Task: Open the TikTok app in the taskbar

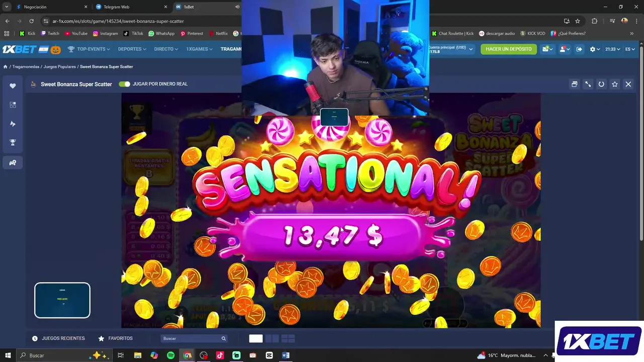Action: (220, 355)
